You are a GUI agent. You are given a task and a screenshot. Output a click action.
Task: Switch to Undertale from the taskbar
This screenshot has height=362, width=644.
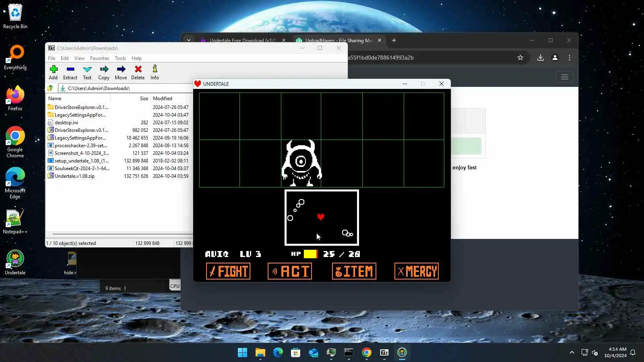402,353
